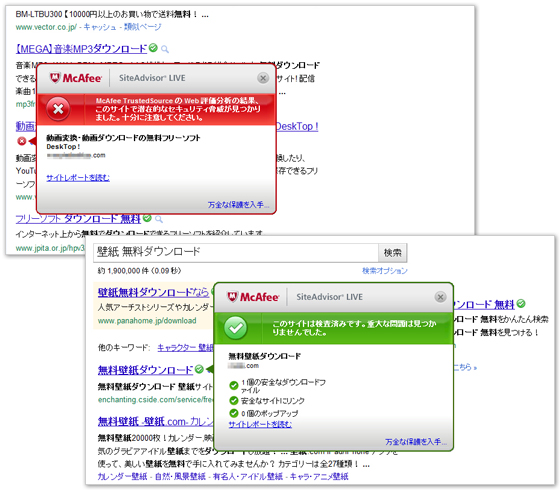Click the red X warning icon in popup
The width and height of the screenshot is (560, 490).
59,109
